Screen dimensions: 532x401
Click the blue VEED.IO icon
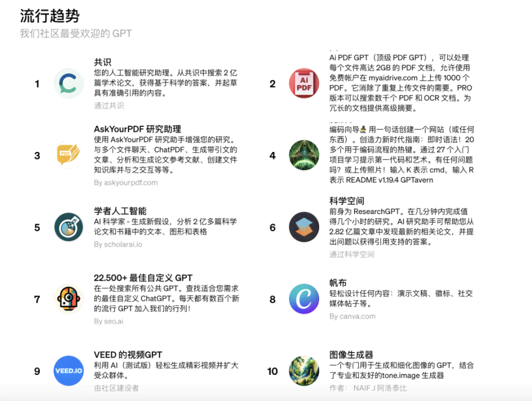click(x=69, y=371)
